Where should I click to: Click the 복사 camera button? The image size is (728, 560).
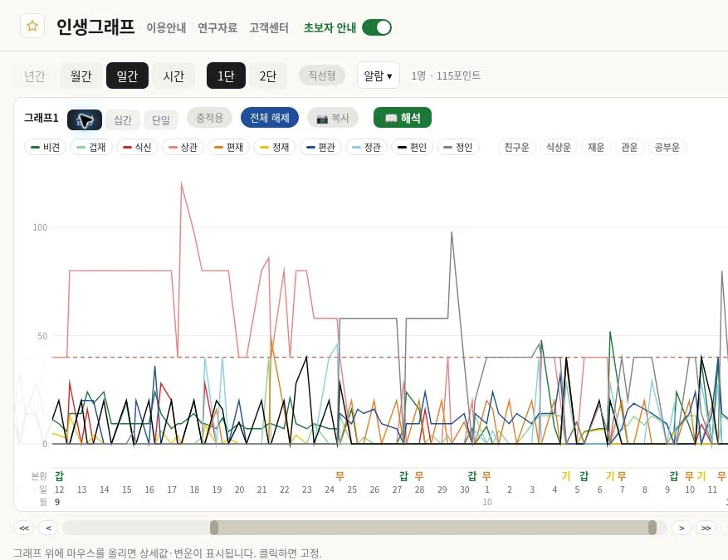coord(333,118)
